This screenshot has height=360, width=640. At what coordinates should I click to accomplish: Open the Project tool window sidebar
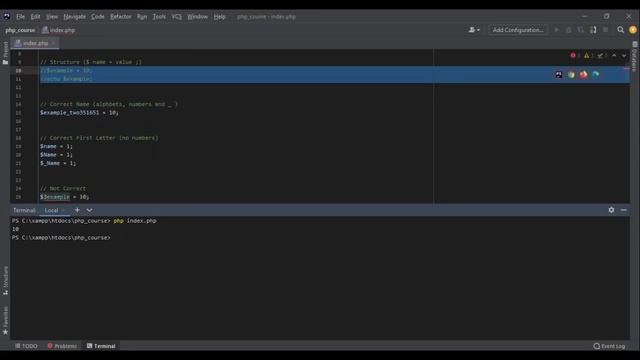pyautogui.click(x=5, y=53)
